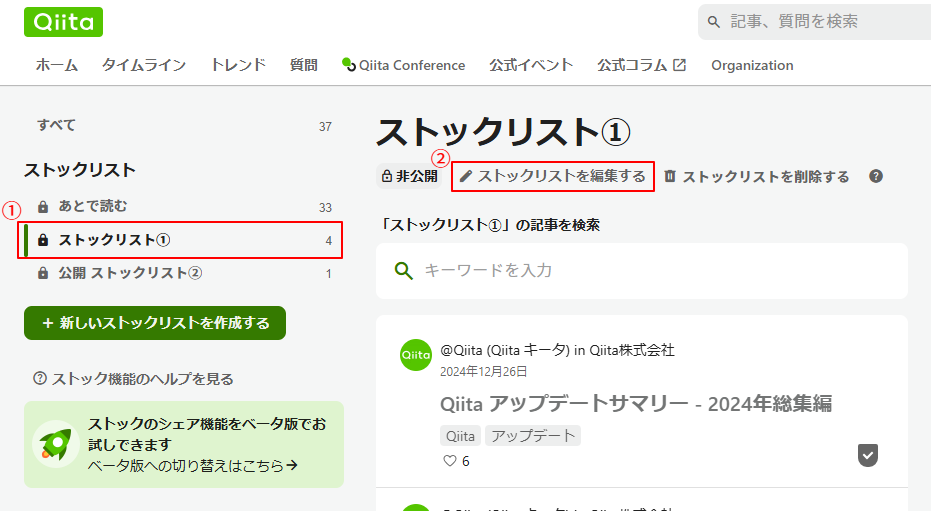The image size is (931, 511).
Task: Click the 非公開 privacy badge
Action: (409, 176)
